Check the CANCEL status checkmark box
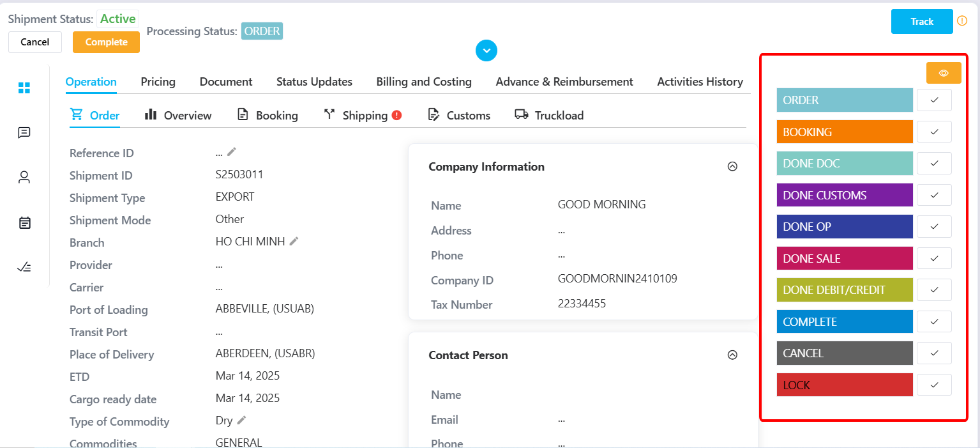The width and height of the screenshot is (980, 448). pos(934,353)
